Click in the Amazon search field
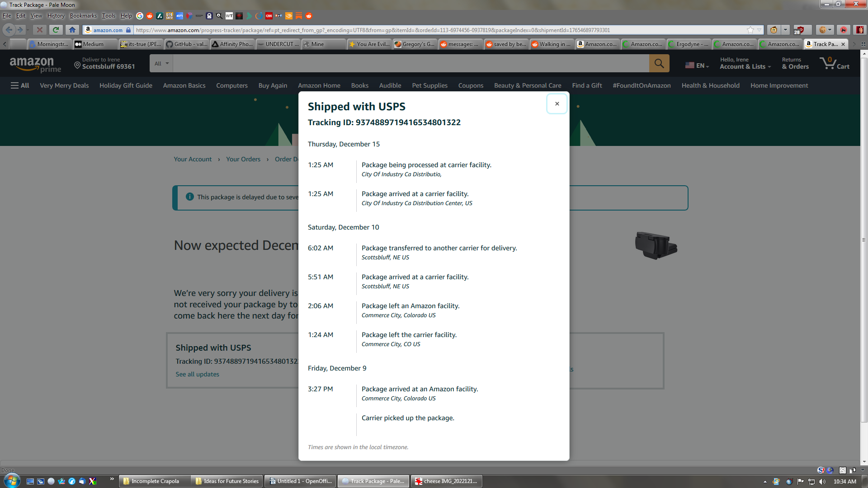868x488 pixels. point(411,64)
